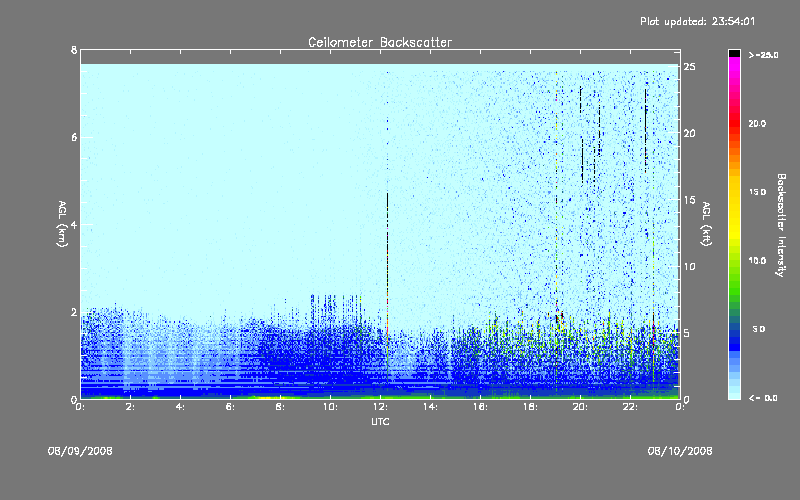Click the 'AGL (kft)' right axis label
Viewport: 800px width, 500px height.
click(x=706, y=224)
